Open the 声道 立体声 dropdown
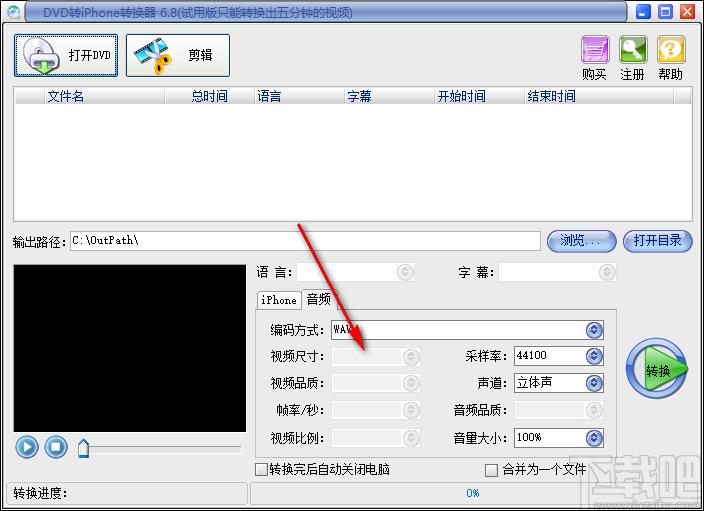Screen dimensions: 704x511 tap(594, 383)
